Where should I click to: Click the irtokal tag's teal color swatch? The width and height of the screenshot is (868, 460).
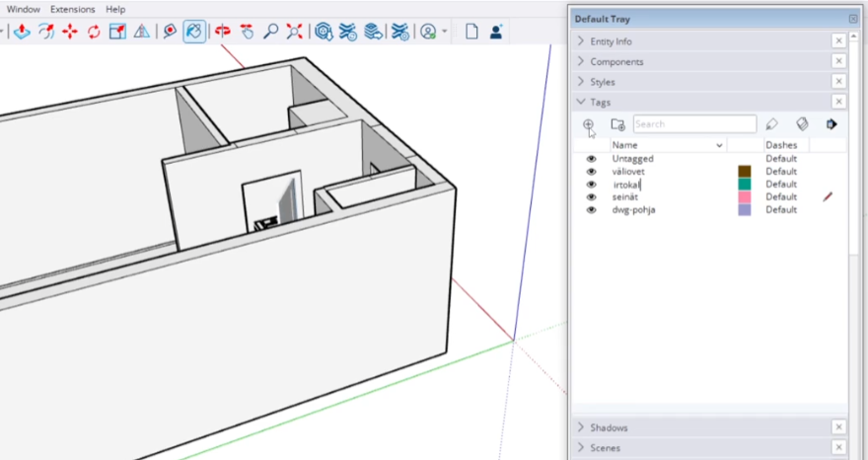point(745,184)
